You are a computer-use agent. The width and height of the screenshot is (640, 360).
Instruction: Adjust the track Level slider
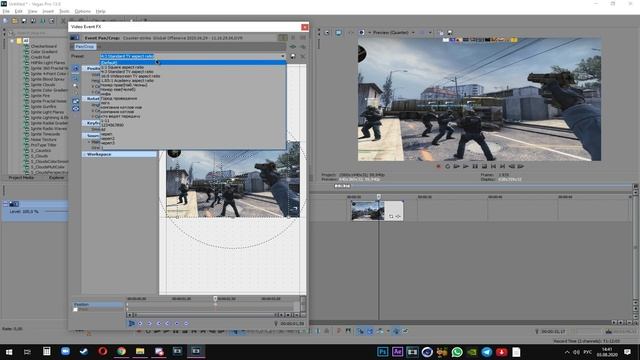56,211
